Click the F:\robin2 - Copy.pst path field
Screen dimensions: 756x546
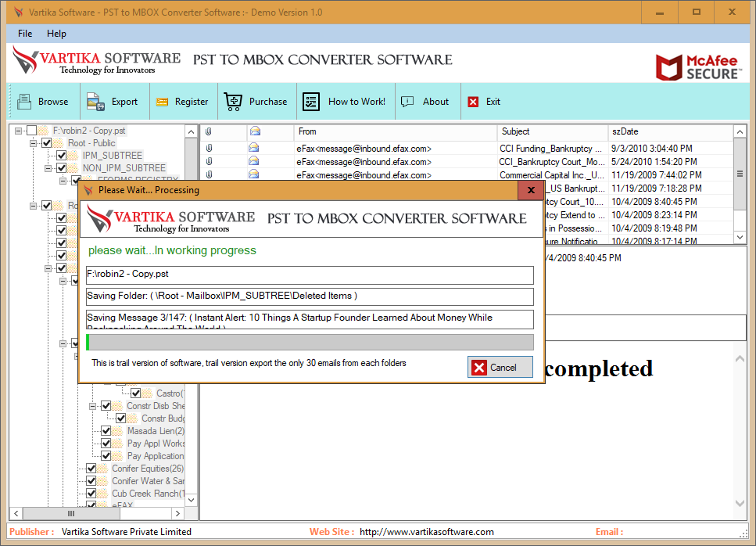tap(310, 275)
